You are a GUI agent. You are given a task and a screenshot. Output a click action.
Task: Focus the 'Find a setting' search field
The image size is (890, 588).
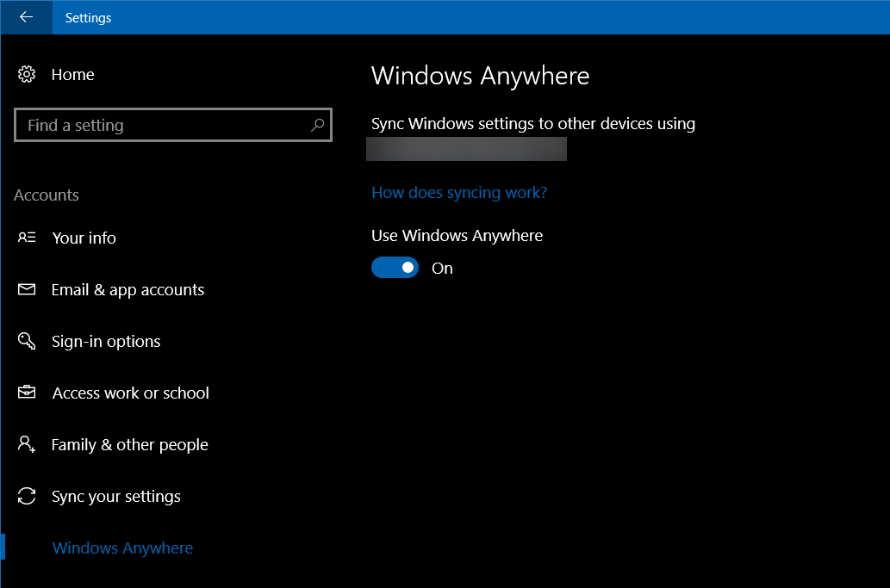(164, 125)
